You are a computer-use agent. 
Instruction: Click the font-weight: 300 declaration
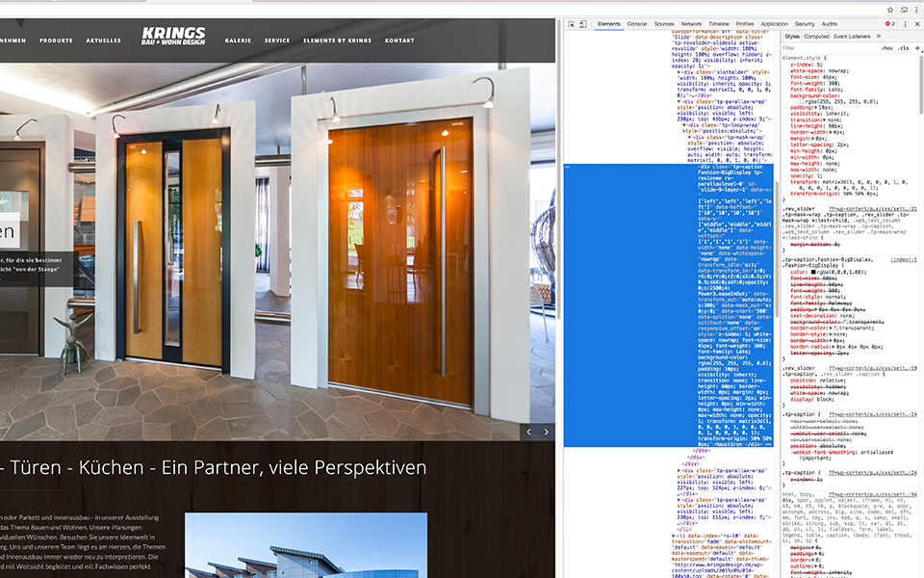point(815,83)
